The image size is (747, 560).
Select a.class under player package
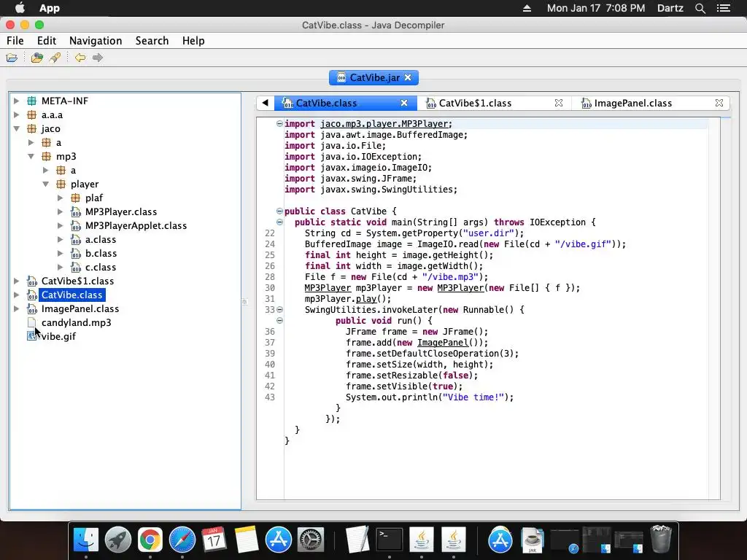[x=101, y=239]
